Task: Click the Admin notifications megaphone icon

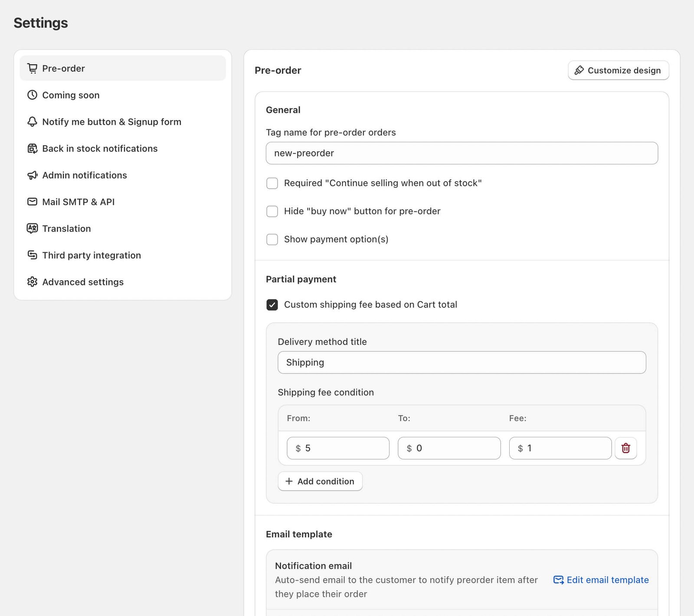Action: point(32,175)
